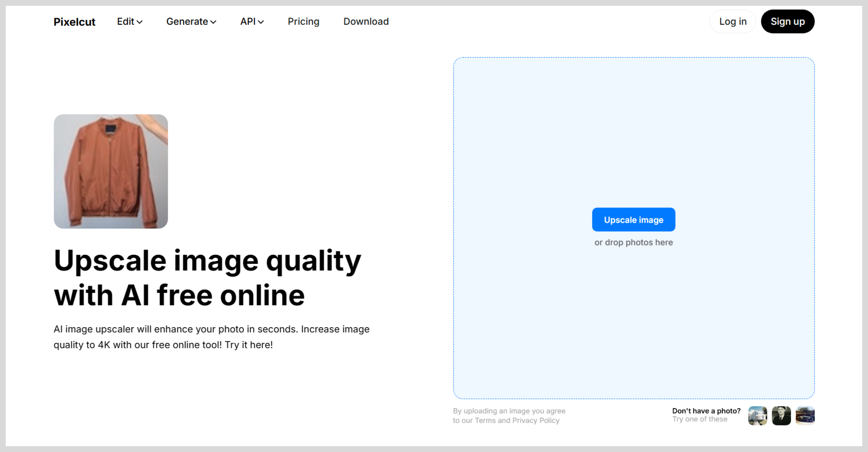The image size is (868, 452).
Task: Open the Terms link
Action: click(x=485, y=420)
